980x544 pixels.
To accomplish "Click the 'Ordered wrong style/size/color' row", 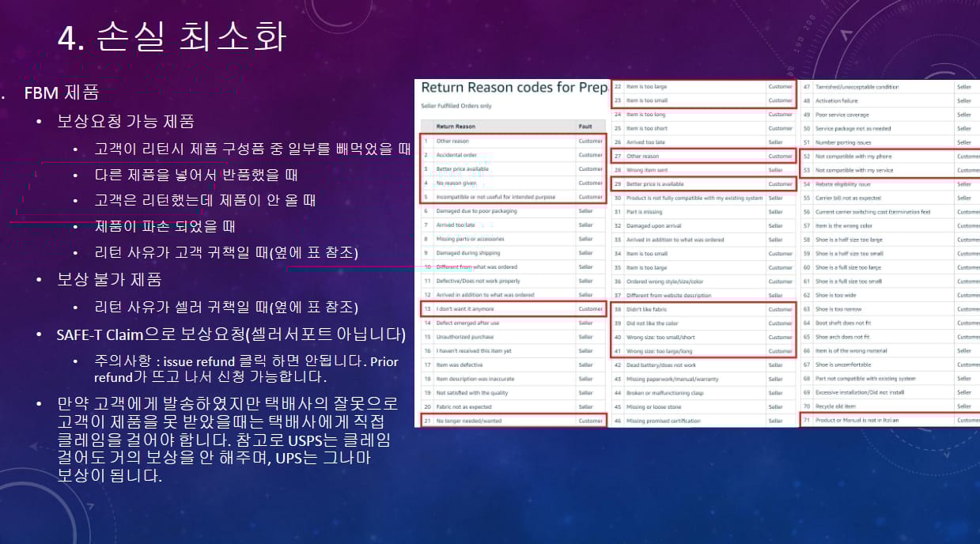I will 703,281.
